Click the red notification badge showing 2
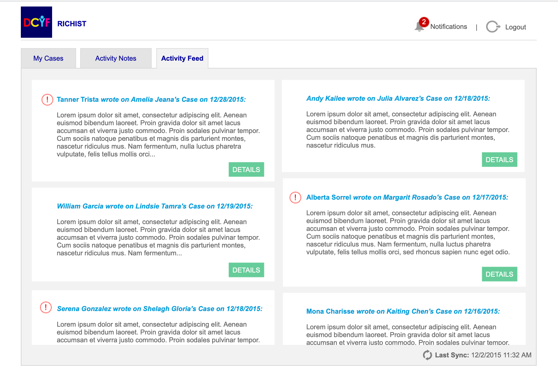Screen dimensions: 558x392 tap(424, 22)
